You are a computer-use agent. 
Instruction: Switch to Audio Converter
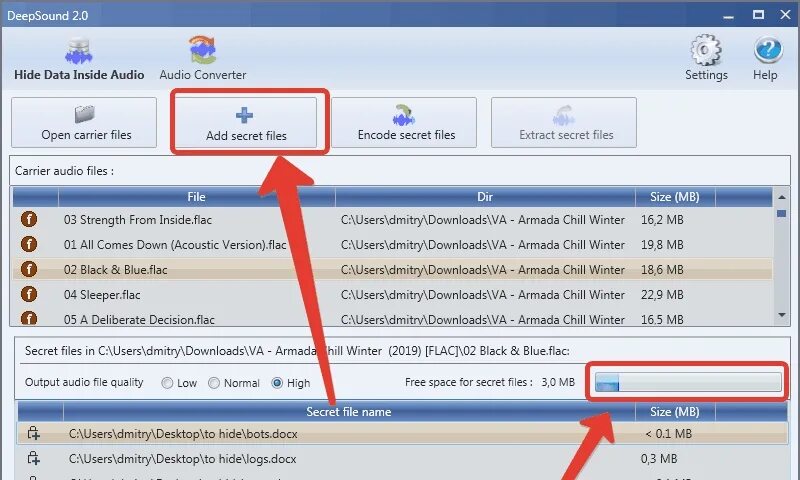coord(203,59)
